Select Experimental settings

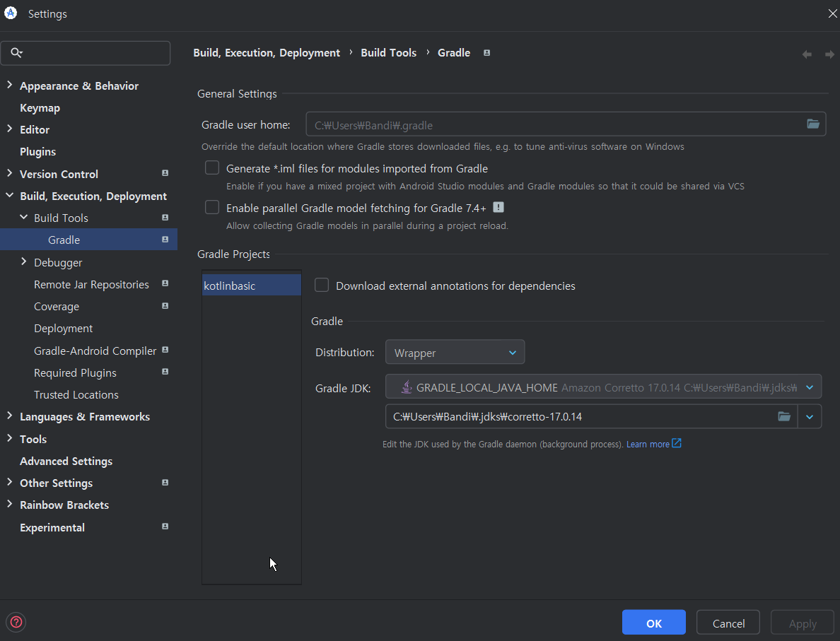click(52, 527)
